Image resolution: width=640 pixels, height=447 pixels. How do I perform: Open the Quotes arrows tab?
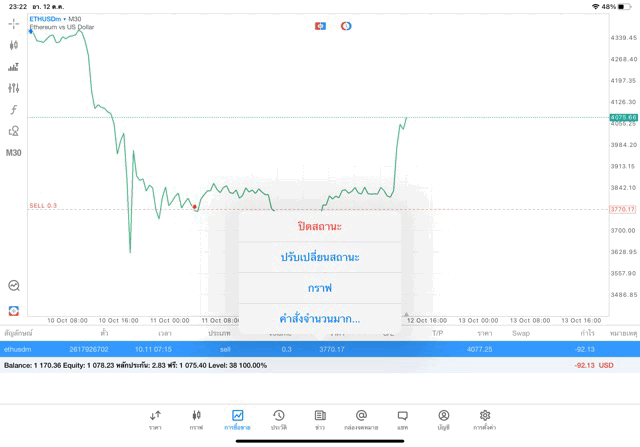(155, 419)
